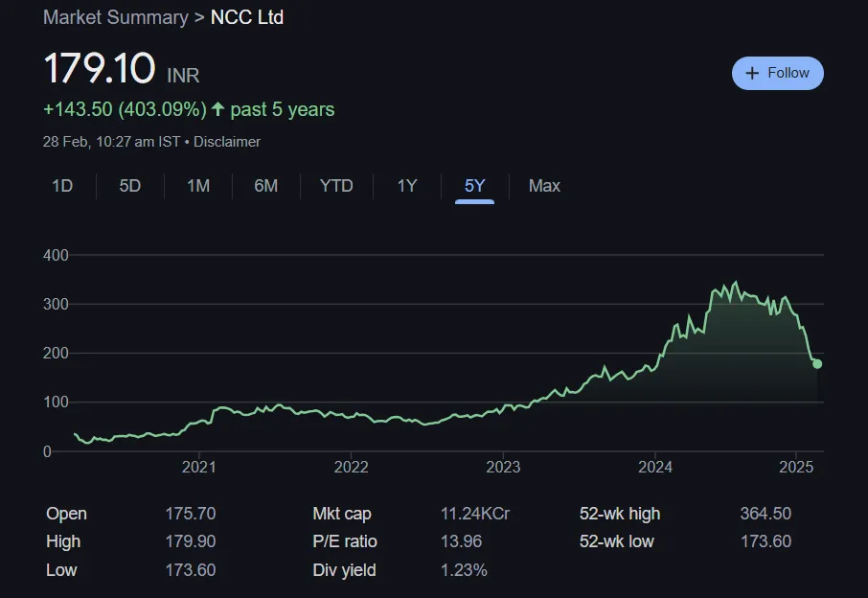Click the 52-wk high value 364.50

pyautogui.click(x=765, y=514)
